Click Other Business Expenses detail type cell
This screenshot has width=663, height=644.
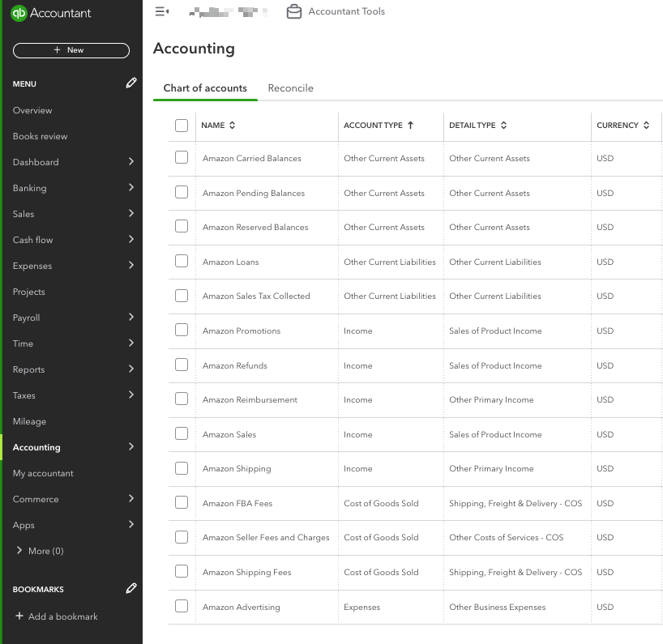pos(498,607)
